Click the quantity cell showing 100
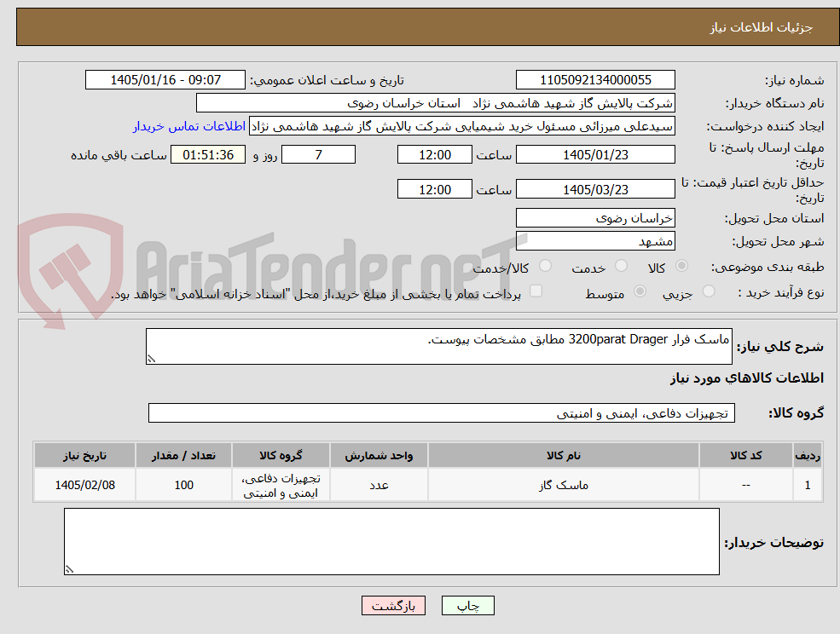Screen dimensions: 840x634 pyautogui.click(x=183, y=485)
